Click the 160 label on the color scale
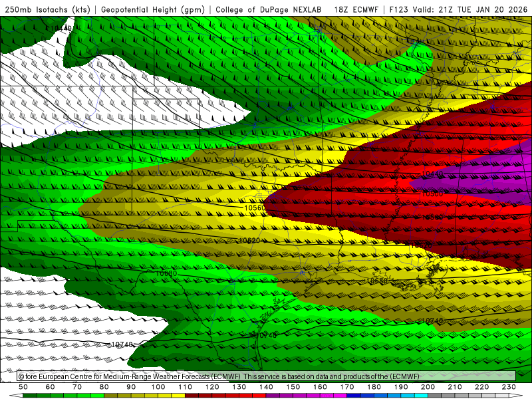Screen dimensions: 532x399 click(x=320, y=387)
